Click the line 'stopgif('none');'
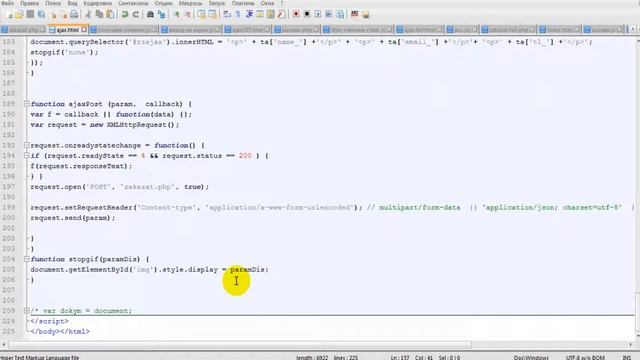This screenshot has width=640, height=360. [x=64, y=52]
